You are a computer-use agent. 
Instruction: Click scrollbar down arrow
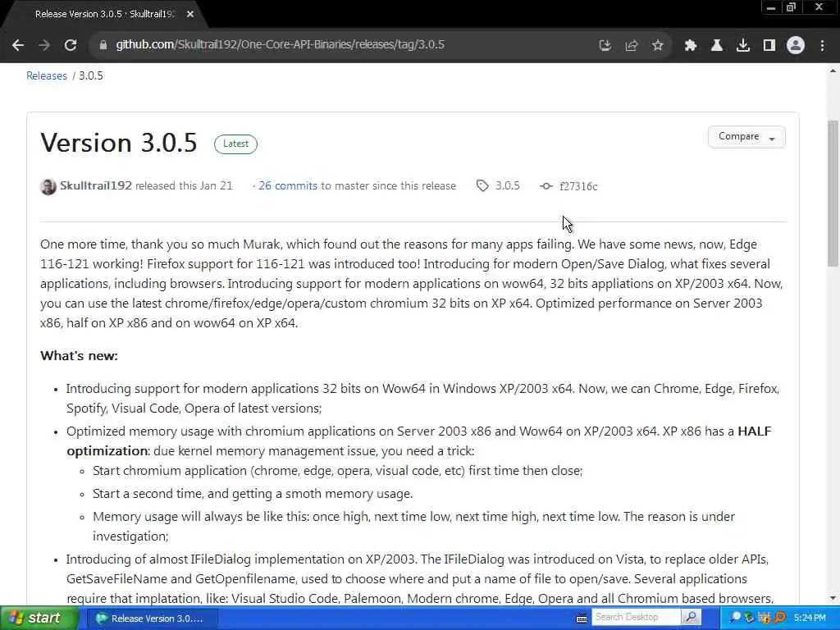[x=833, y=598]
